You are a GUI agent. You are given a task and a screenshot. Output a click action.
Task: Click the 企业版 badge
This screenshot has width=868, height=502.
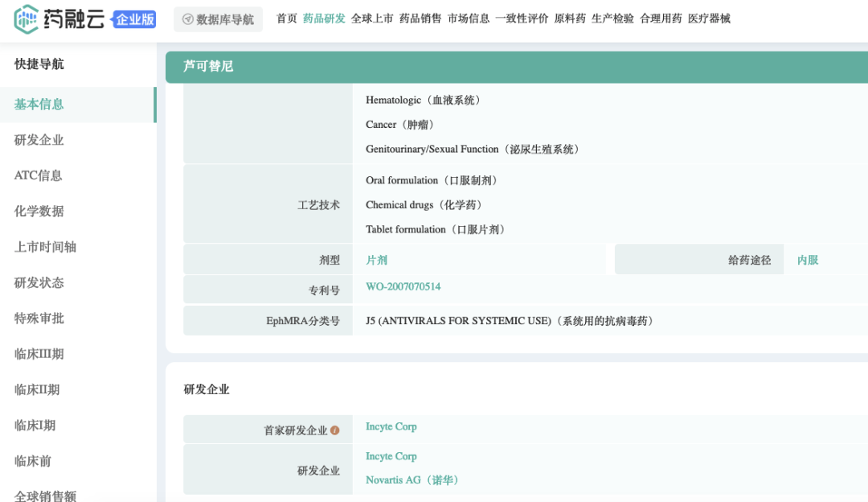(x=134, y=19)
